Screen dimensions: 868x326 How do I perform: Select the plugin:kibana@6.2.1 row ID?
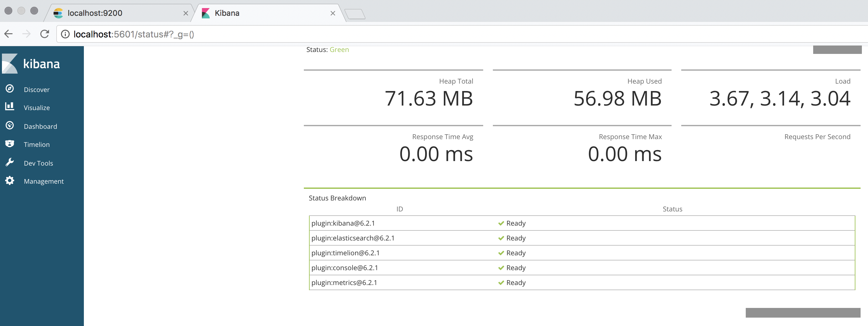coord(343,223)
